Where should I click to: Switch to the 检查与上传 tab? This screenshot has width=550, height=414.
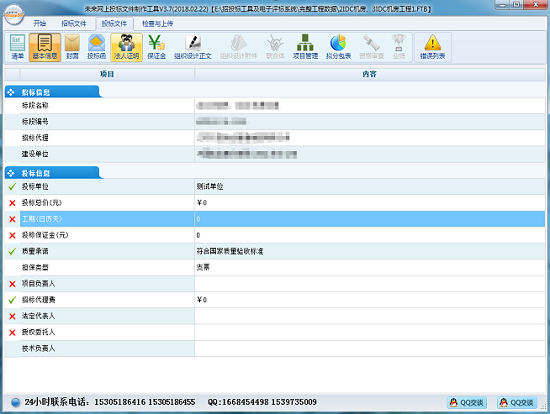[x=157, y=24]
